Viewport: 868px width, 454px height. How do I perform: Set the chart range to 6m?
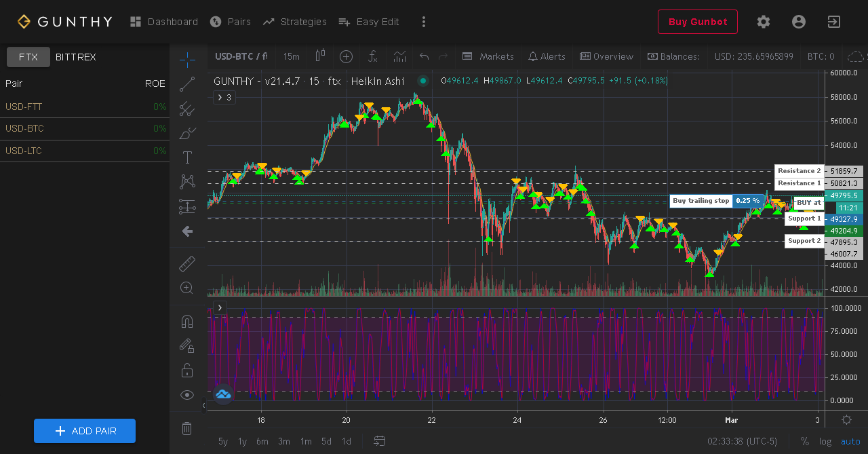[262, 441]
